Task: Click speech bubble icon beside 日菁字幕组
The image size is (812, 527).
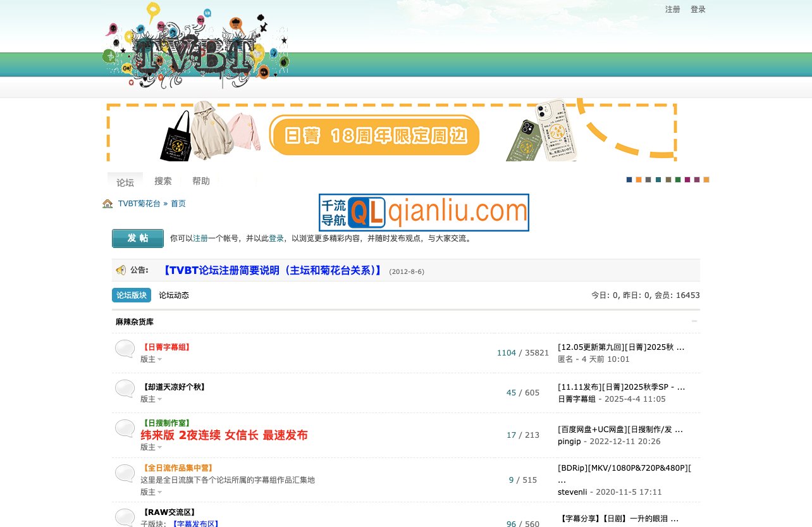Action: coord(125,349)
